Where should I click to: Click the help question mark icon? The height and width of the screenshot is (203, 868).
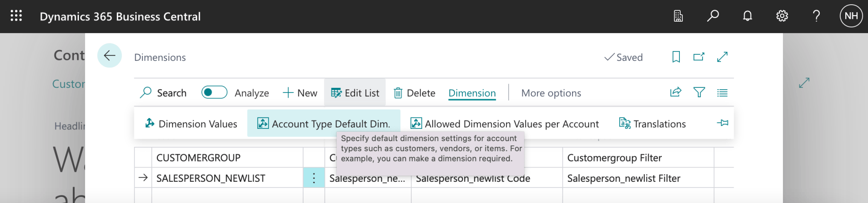click(816, 16)
